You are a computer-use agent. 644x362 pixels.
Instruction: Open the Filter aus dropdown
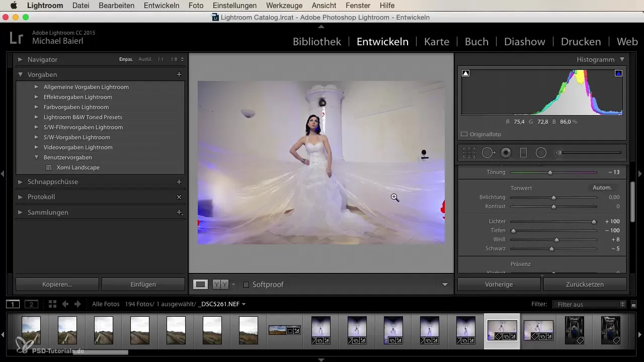pos(589,304)
